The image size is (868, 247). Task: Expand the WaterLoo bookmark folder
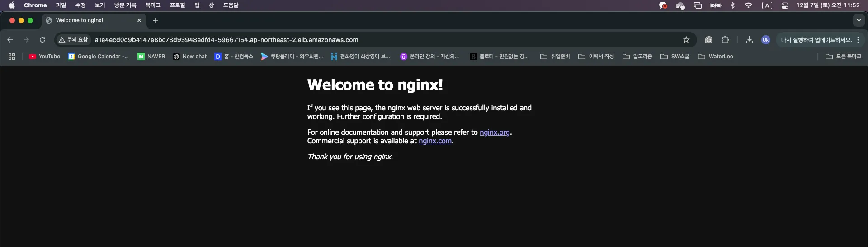[716, 57]
